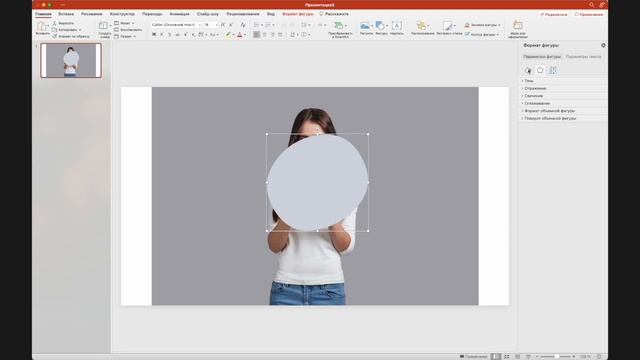The image size is (640, 360).
Task: Switch to Параметры текста (Text Options) tab
Action: click(x=583, y=57)
